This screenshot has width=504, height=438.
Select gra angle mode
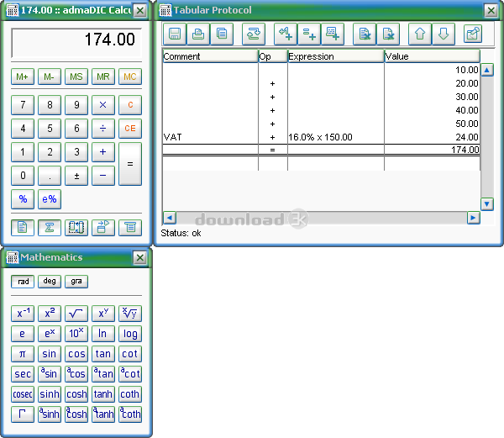[x=76, y=282]
